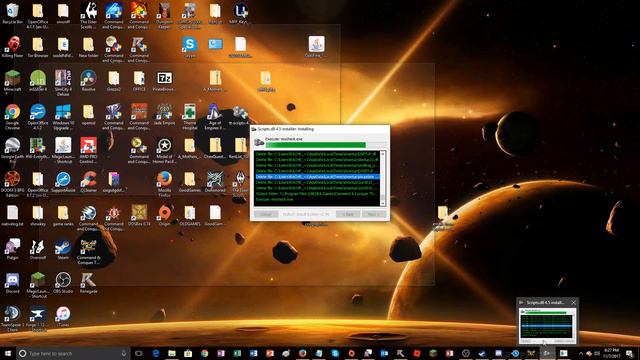Close the Scripts.dll installer taskbar preview
This screenshot has height=360, width=640.
coord(573,302)
